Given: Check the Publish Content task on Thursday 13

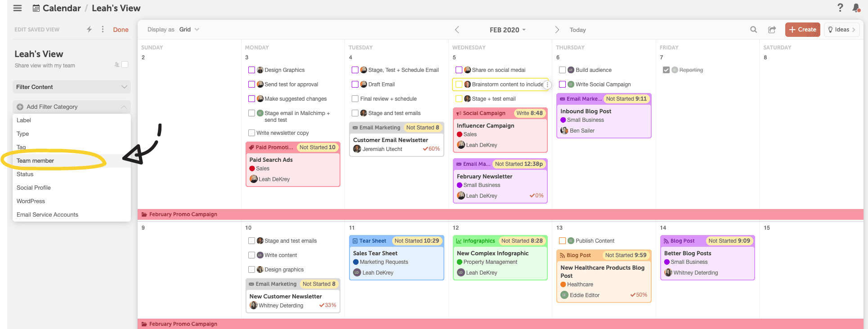Looking at the screenshot, I should coord(562,241).
